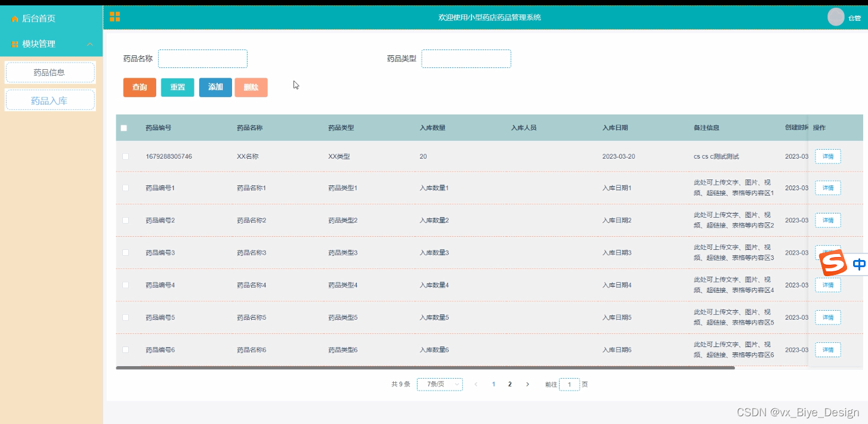Click the orange 查询 button
The height and width of the screenshot is (424, 868).
pos(140,87)
